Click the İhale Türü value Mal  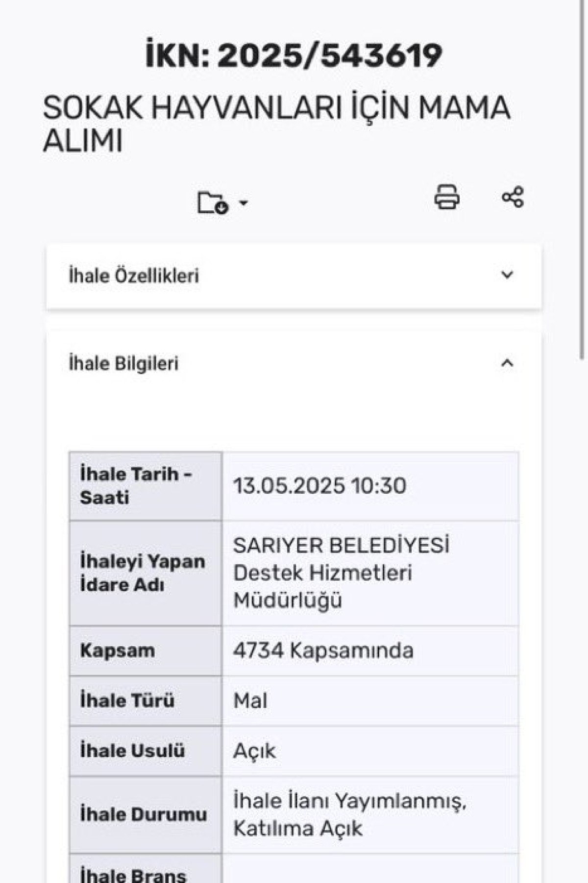tap(250, 701)
